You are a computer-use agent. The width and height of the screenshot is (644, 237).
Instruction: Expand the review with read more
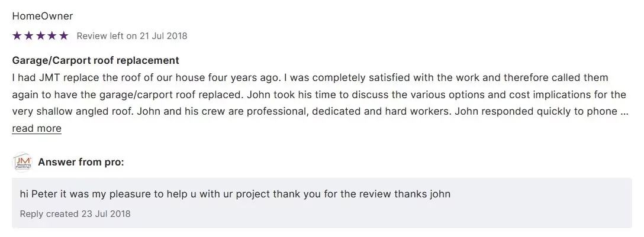[x=37, y=129]
